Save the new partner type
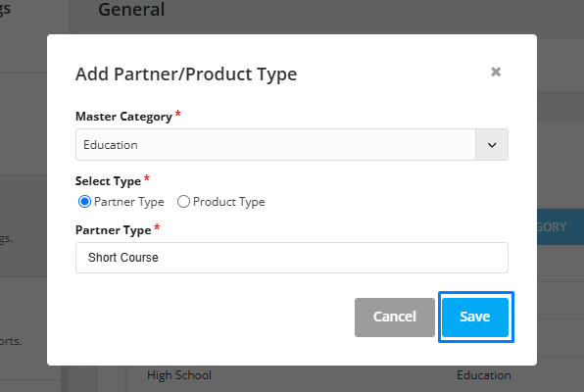Screen dimensions: 584x392 pos(475,318)
